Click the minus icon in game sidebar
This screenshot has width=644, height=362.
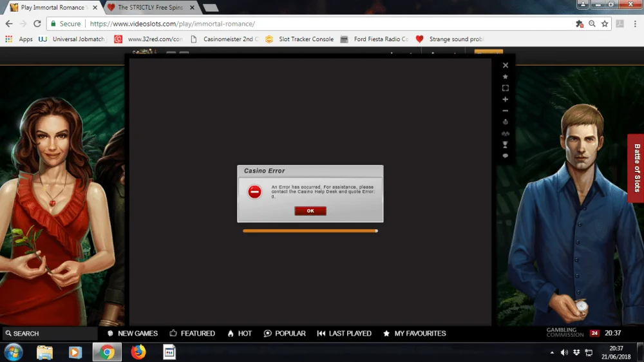(x=505, y=111)
